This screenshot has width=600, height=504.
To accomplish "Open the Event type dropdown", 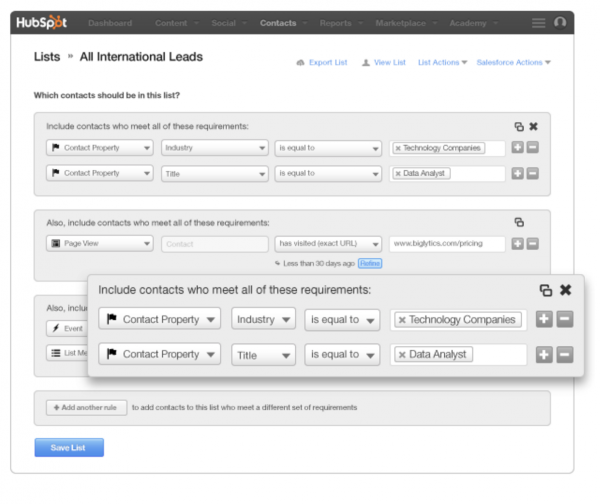I will click(67, 328).
